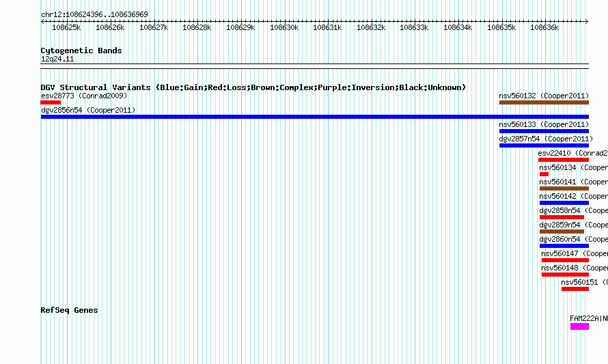Click the 108625k ruler mark
Screen dimensions: 608x364
[x=66, y=27]
